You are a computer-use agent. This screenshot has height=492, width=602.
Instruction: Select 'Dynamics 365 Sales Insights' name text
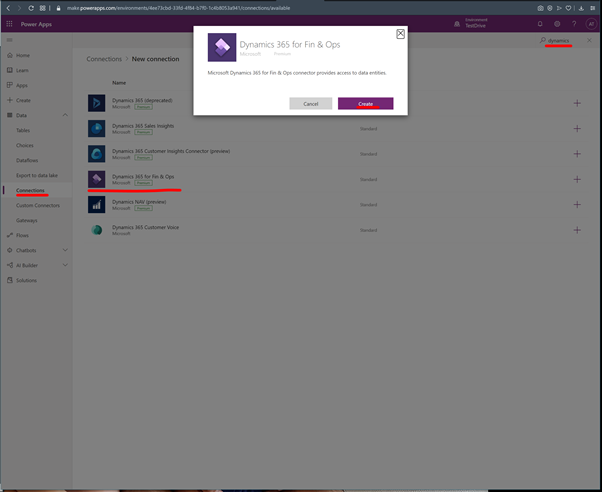tap(143, 126)
